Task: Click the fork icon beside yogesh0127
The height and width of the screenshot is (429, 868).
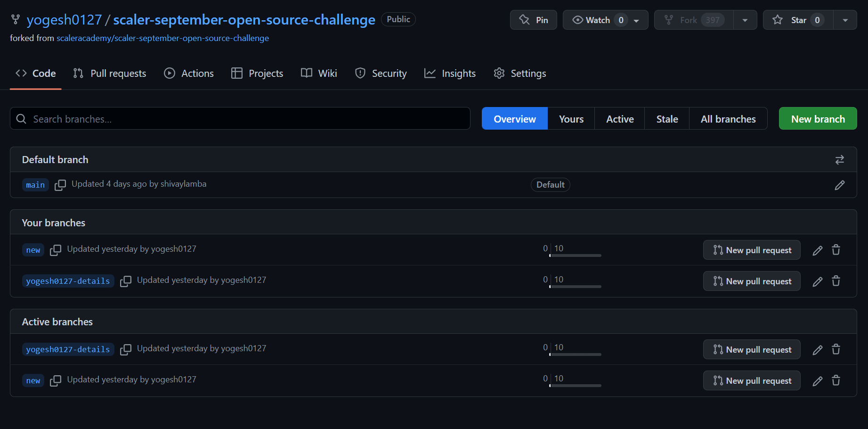Action: click(16, 19)
